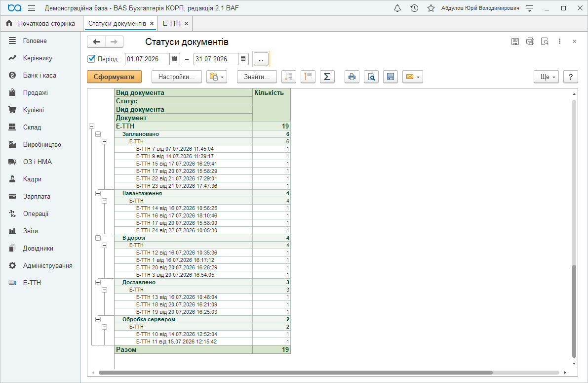Print the report with printer icon
This screenshot has width=588, height=383.
coord(352,77)
